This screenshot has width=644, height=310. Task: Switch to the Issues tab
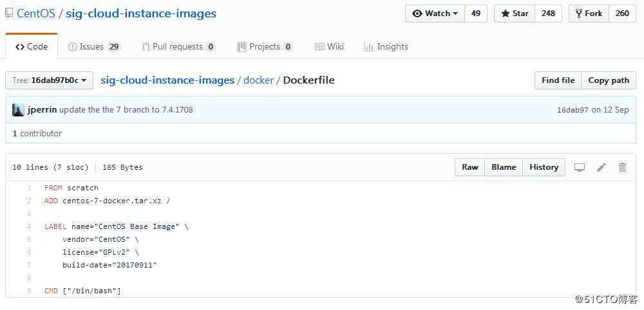(x=93, y=47)
